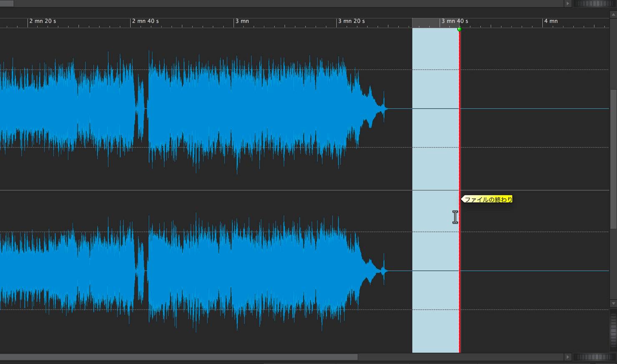This screenshot has width=617, height=364.
Task: Click the green end-of-file marker on the ruler
Action: pos(459,30)
